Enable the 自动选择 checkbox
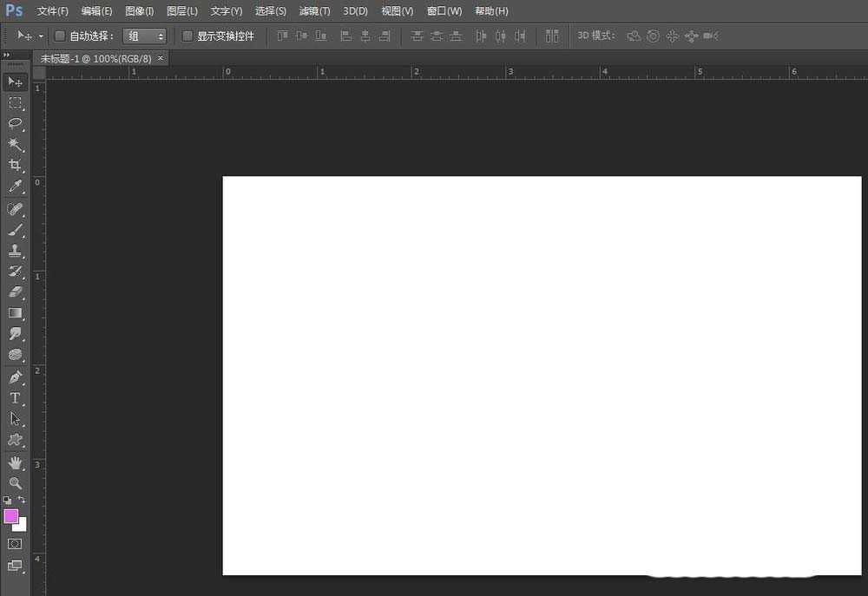868x596 pixels. pyautogui.click(x=60, y=36)
